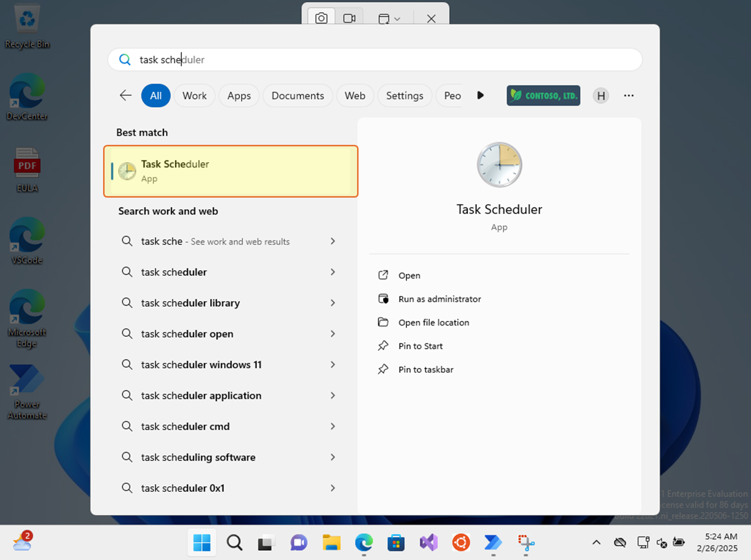The width and height of the screenshot is (751, 560).
Task: Go back using the left arrow
Action: [x=125, y=96]
